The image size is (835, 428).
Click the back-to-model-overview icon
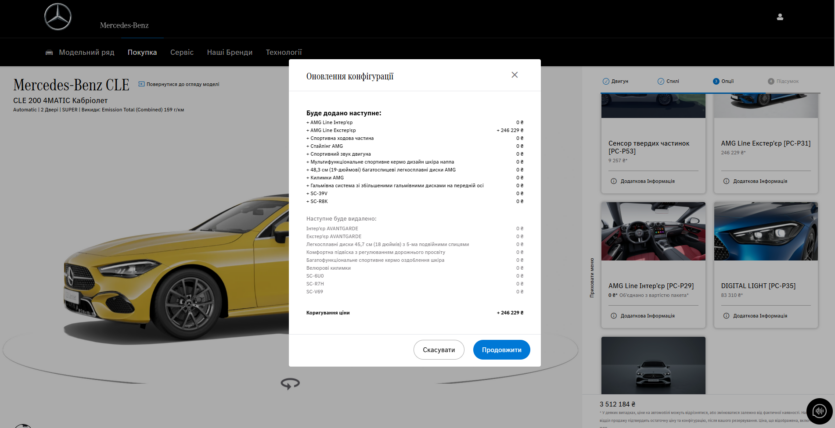[x=141, y=84]
